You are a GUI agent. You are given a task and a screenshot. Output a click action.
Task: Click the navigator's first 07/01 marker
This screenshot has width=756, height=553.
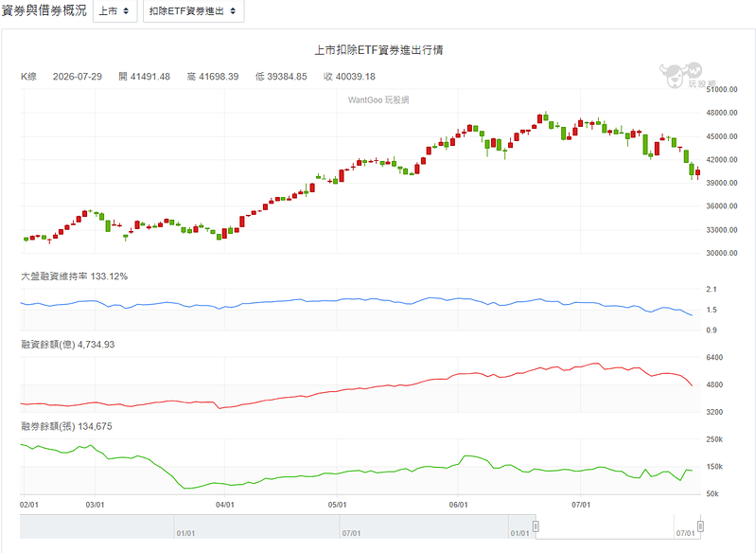click(351, 533)
